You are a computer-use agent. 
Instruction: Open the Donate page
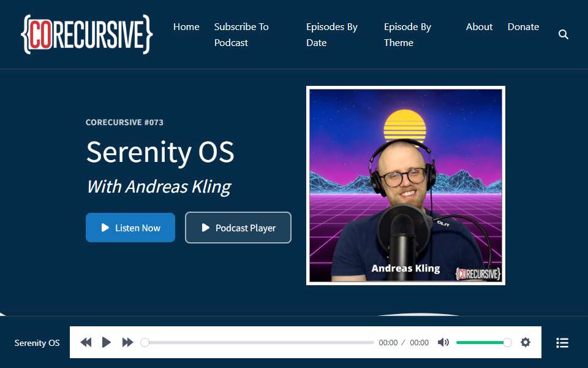click(523, 26)
